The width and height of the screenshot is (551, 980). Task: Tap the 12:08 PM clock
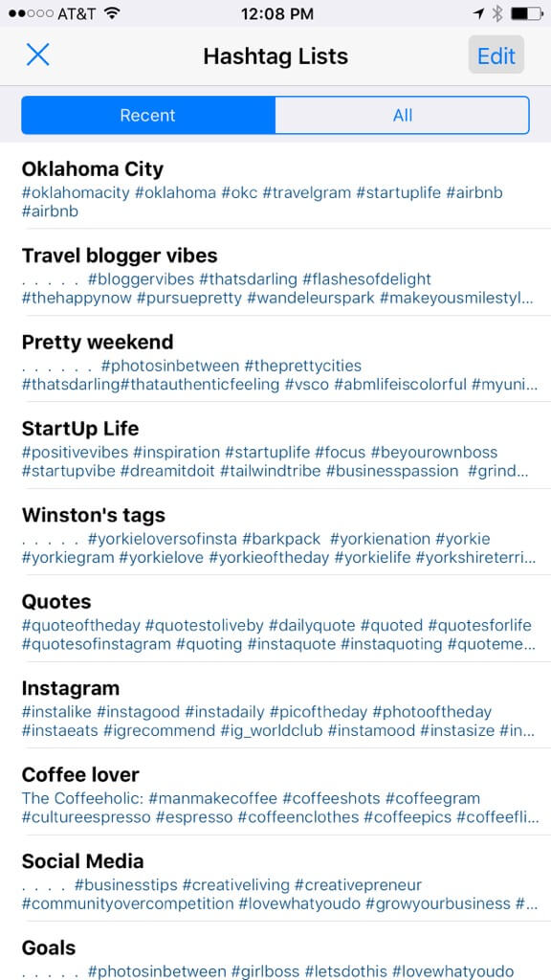[x=275, y=13]
